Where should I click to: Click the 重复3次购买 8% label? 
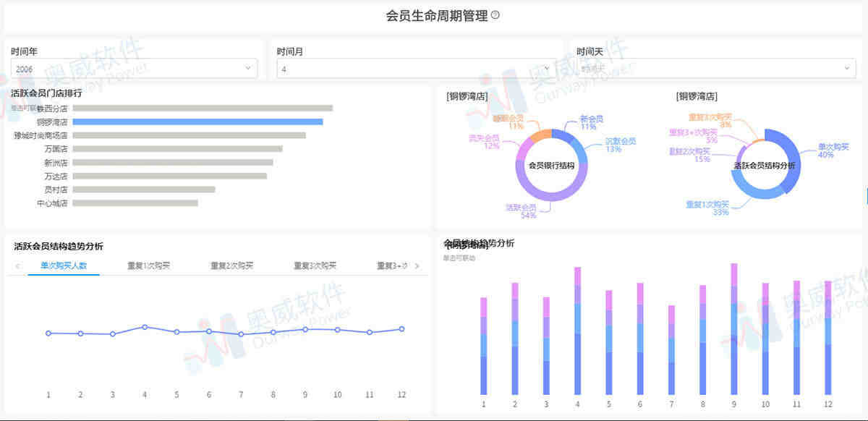(x=710, y=120)
